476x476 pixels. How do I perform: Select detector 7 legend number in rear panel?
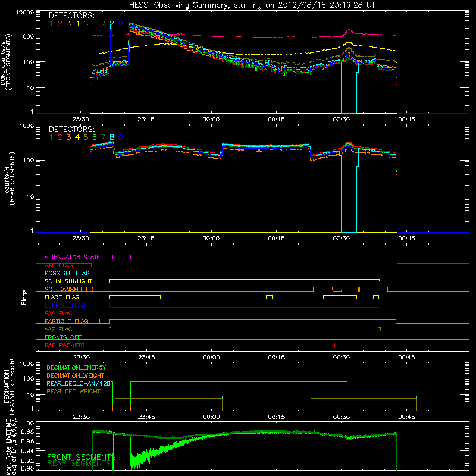103,137
